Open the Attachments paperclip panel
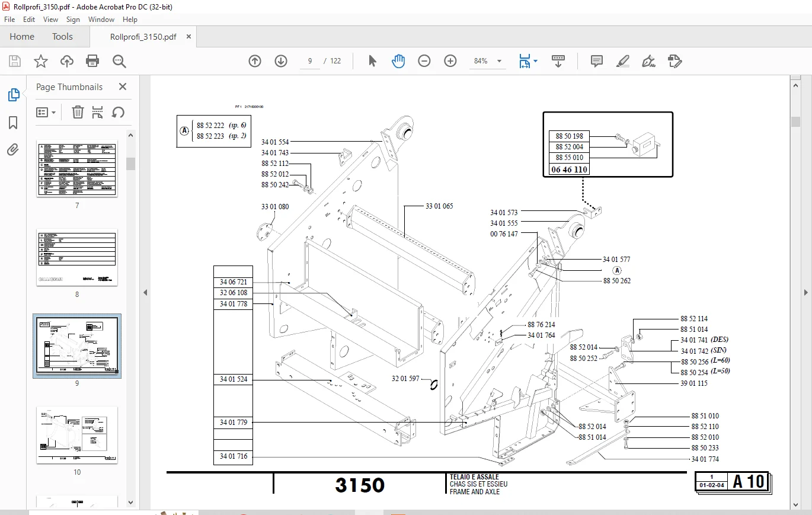 [x=13, y=150]
